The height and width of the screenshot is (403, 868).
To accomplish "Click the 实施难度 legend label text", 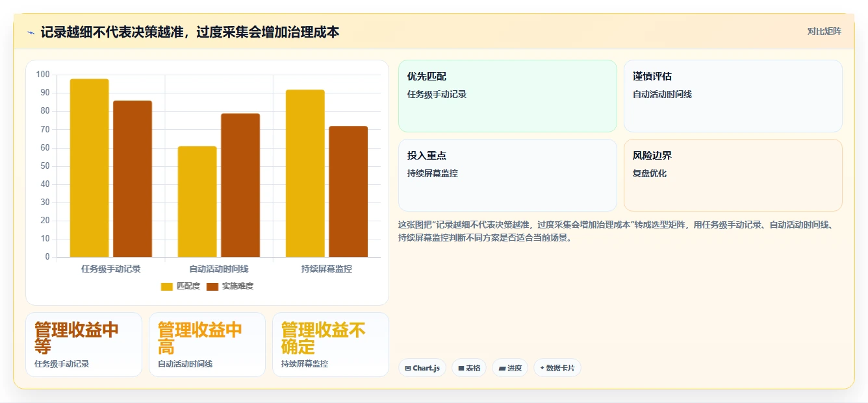I will pos(237,286).
